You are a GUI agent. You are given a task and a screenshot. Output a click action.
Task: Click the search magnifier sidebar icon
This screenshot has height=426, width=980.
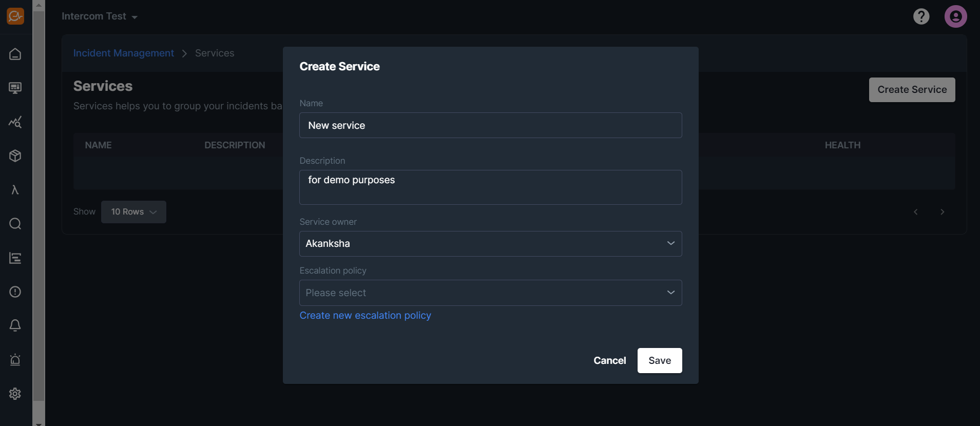coord(15,224)
